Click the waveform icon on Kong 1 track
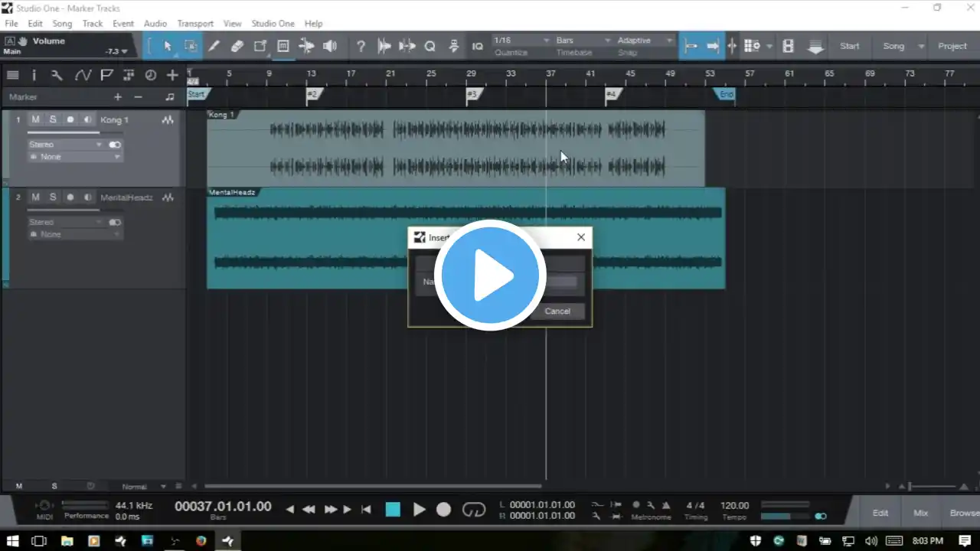Image resolution: width=980 pixels, height=551 pixels. click(168, 120)
